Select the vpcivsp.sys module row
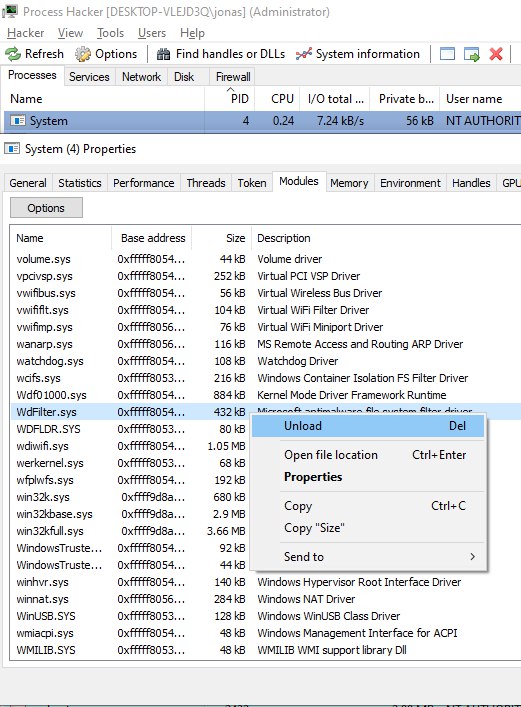This screenshot has height=707, width=521. (x=265, y=276)
